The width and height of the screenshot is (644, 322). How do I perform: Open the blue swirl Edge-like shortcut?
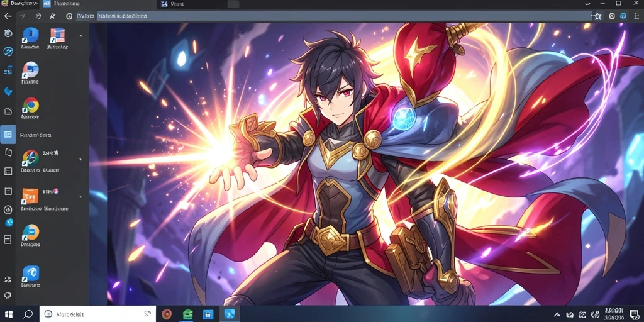coord(30,274)
